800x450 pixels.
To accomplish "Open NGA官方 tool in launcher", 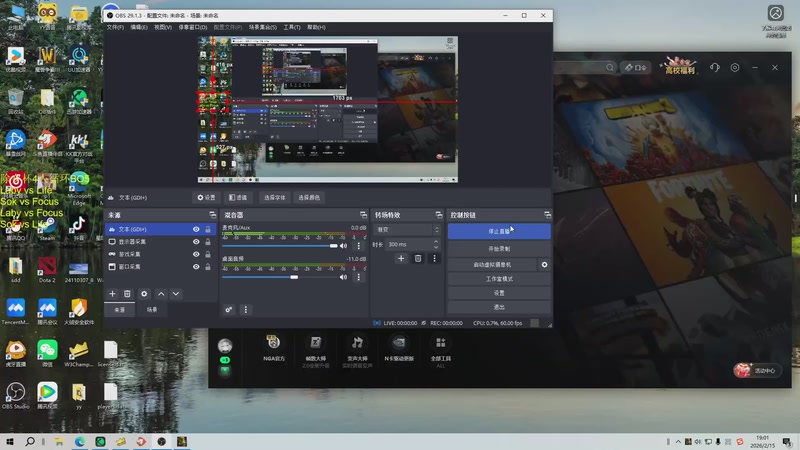I will click(x=274, y=348).
